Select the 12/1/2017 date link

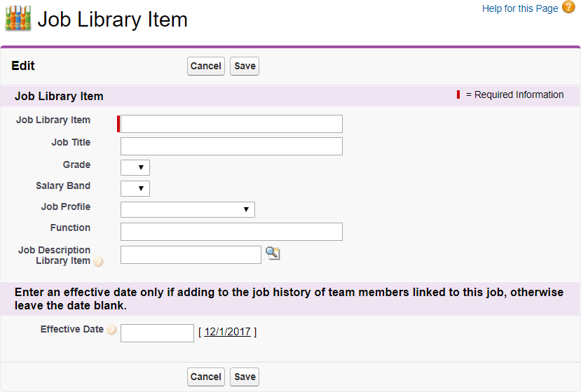tap(228, 332)
